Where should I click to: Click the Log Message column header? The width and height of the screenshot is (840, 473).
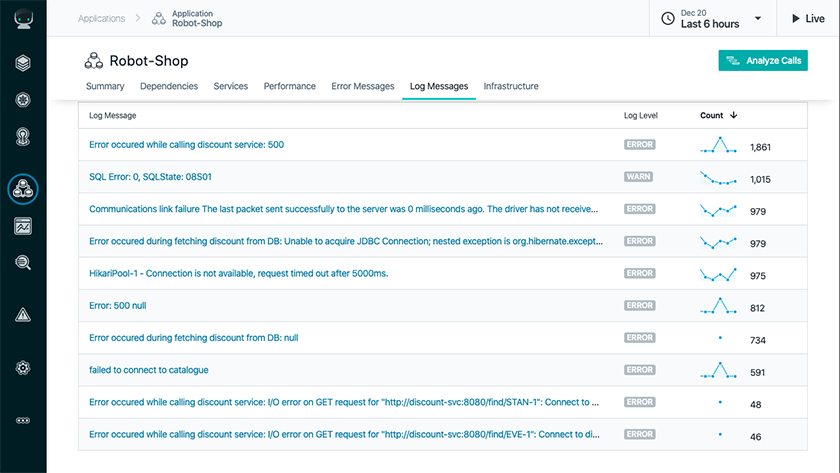[x=112, y=115]
